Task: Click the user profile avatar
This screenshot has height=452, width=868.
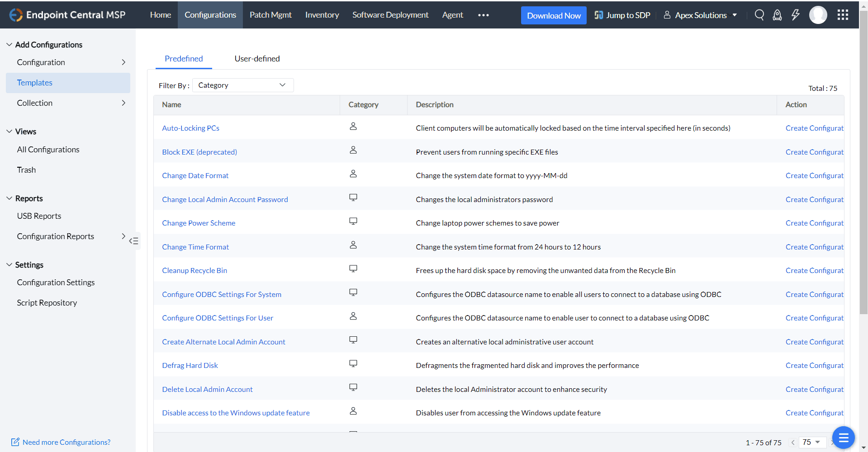Action: click(x=818, y=15)
